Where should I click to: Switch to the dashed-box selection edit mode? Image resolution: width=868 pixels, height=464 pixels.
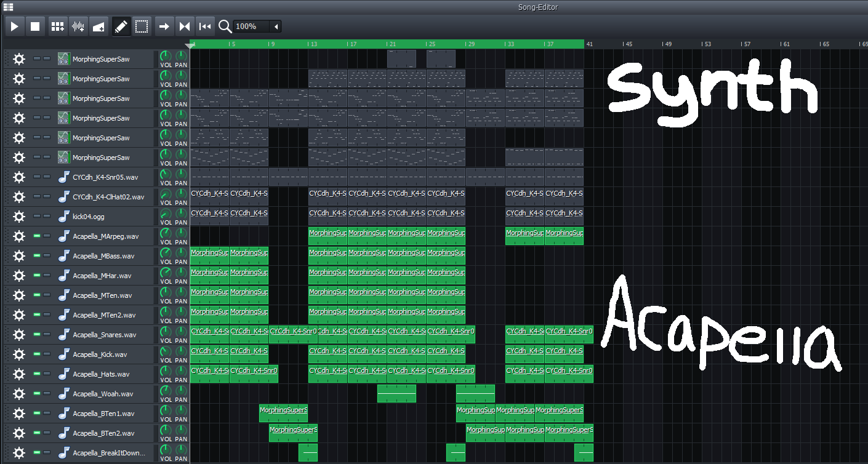[x=142, y=26]
